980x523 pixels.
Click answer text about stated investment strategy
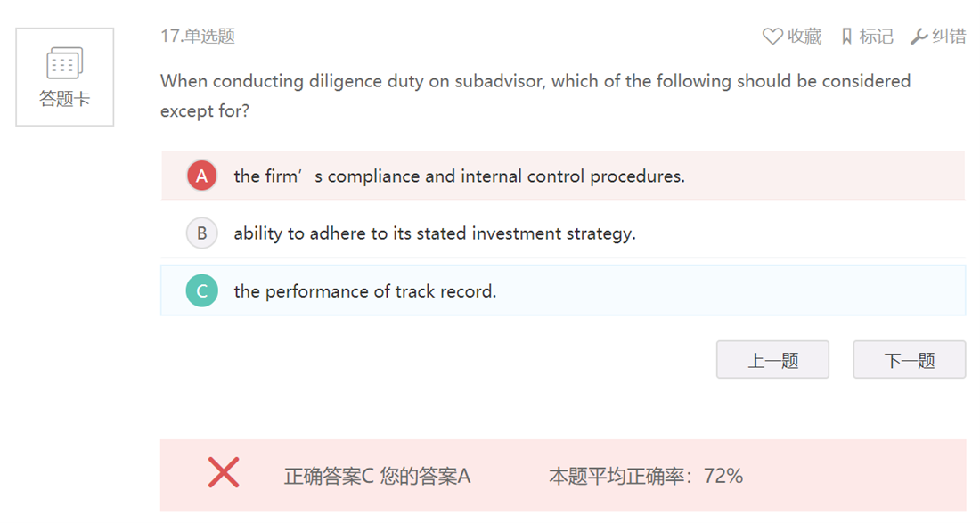[435, 234]
